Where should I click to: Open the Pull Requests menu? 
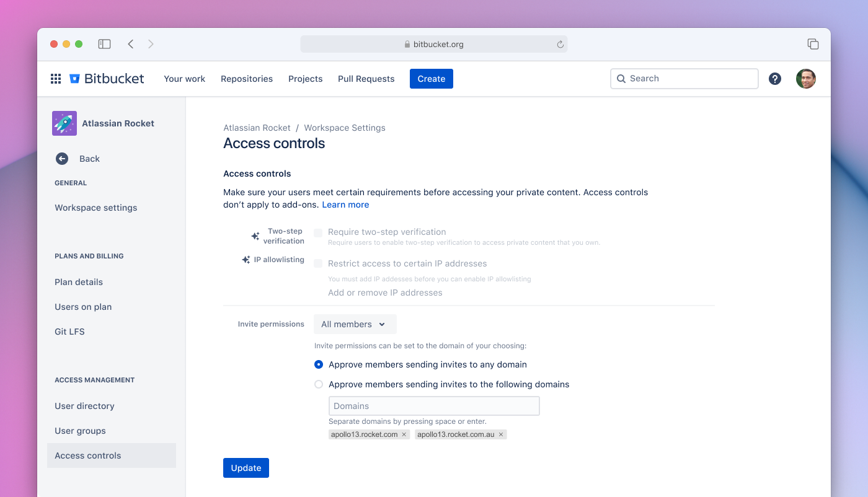click(366, 79)
